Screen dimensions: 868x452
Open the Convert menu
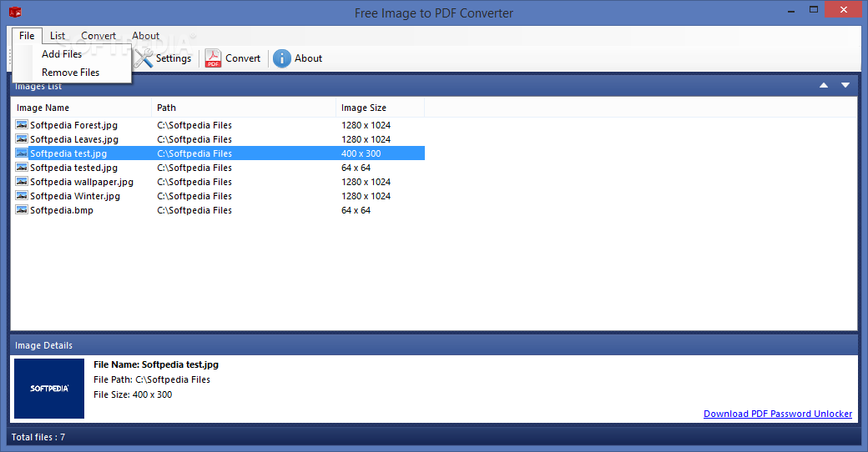point(98,35)
